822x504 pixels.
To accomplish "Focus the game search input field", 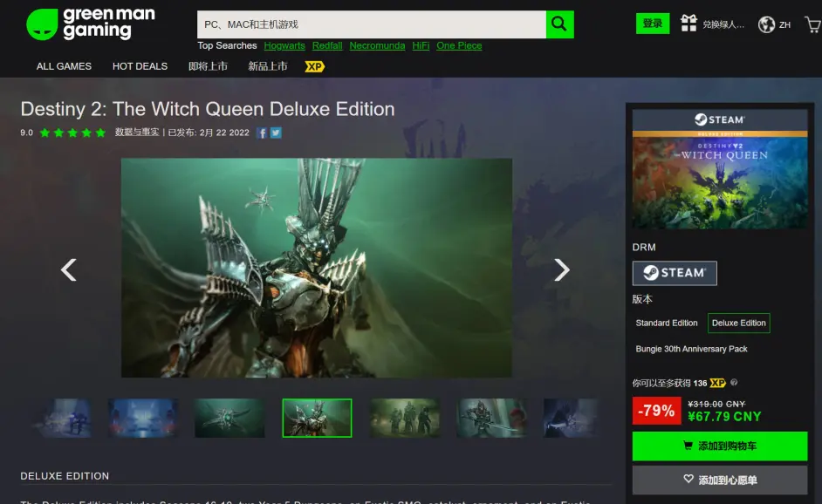I will click(x=372, y=24).
